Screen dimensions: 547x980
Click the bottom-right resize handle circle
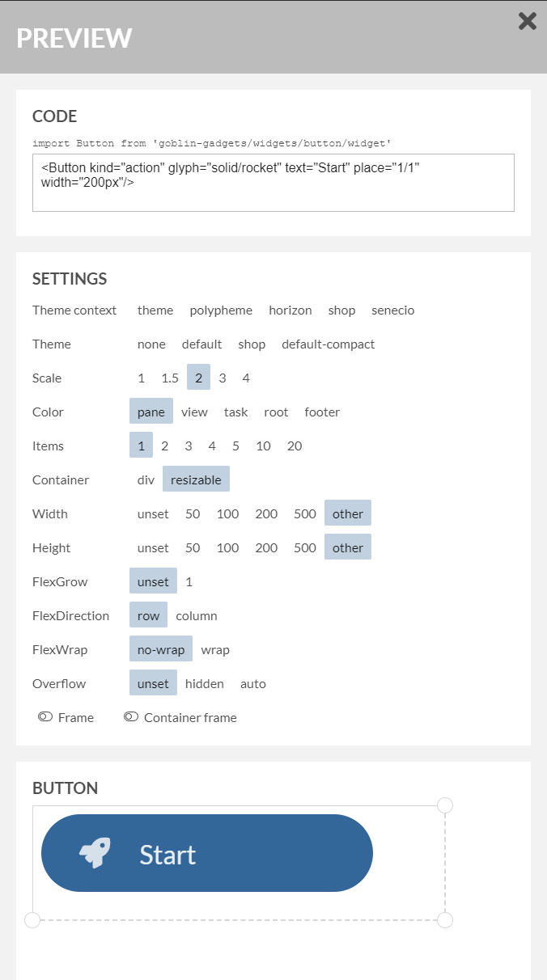[x=445, y=920]
